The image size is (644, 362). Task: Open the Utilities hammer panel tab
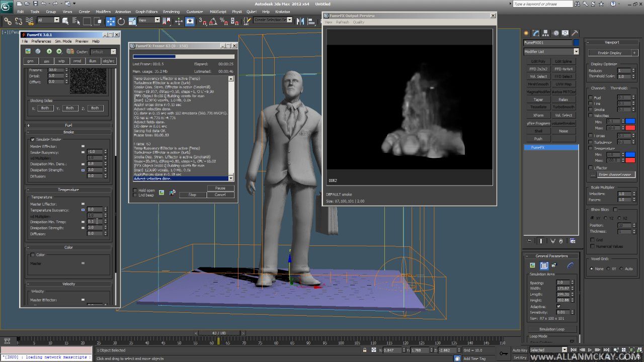click(x=575, y=33)
